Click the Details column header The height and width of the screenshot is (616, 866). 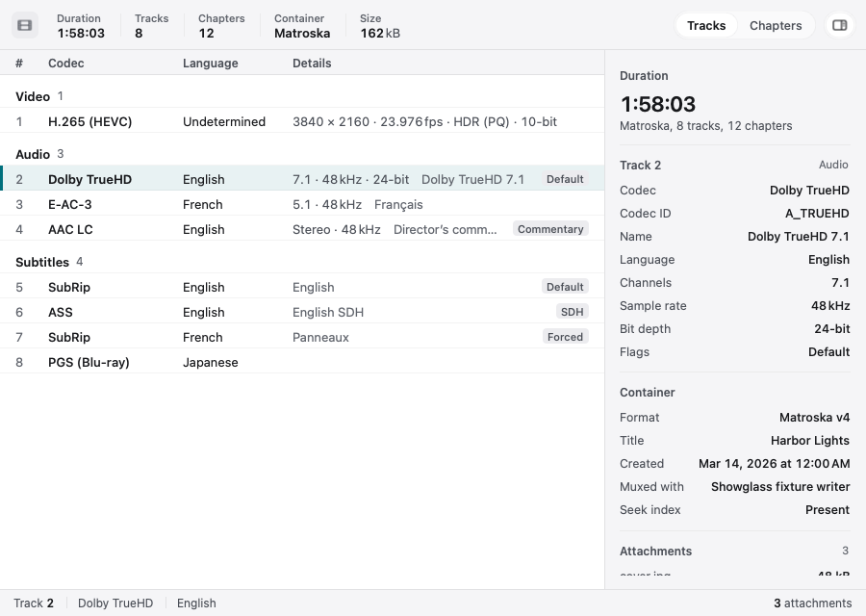tap(312, 63)
